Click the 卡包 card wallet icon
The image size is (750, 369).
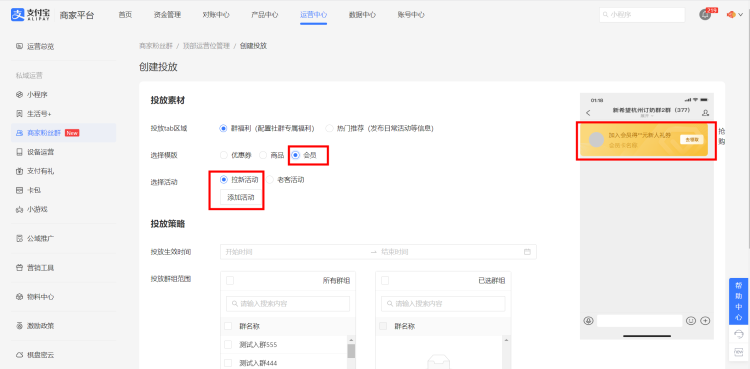(19, 190)
